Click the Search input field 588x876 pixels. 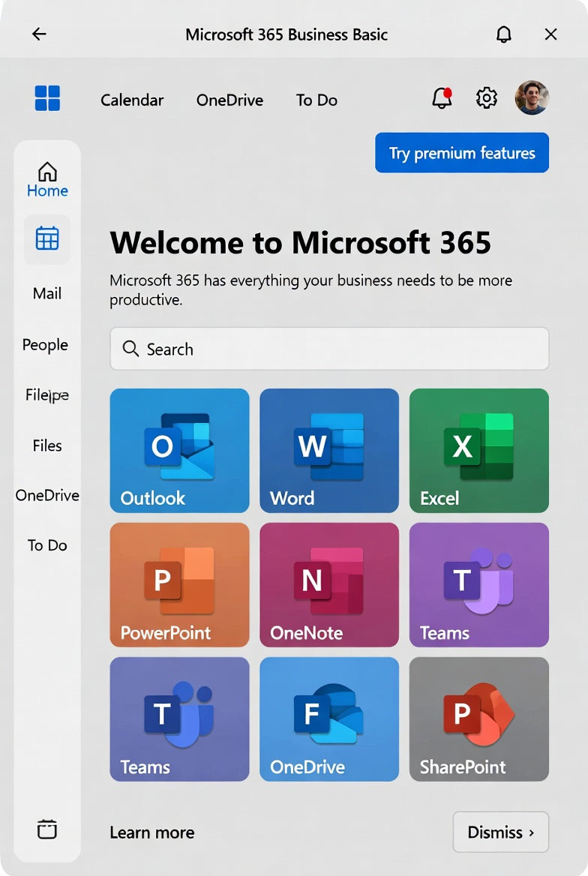click(x=329, y=349)
